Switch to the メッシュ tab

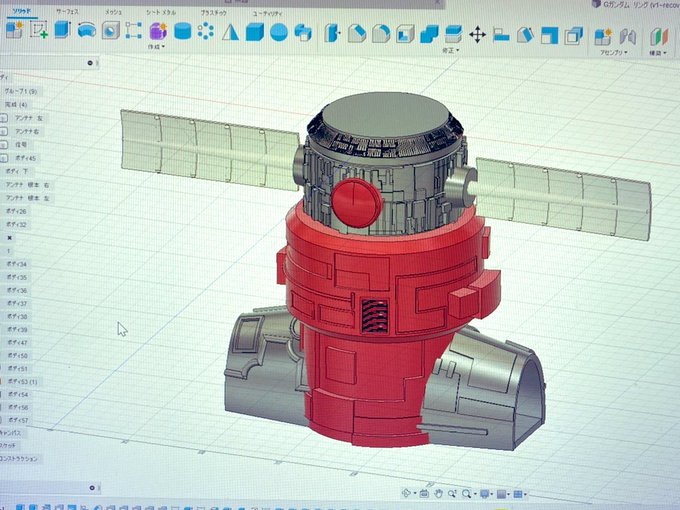click(114, 12)
